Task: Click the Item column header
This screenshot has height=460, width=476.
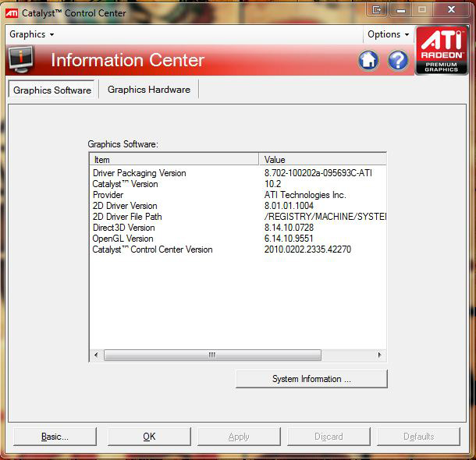Action: [x=174, y=160]
